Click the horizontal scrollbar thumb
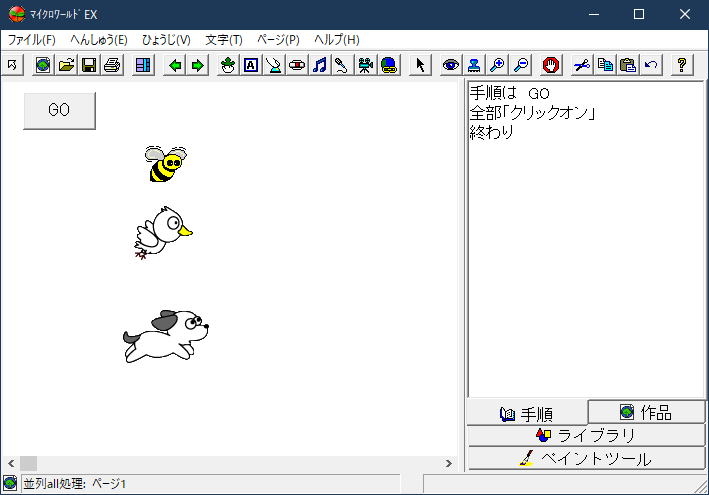 28,463
